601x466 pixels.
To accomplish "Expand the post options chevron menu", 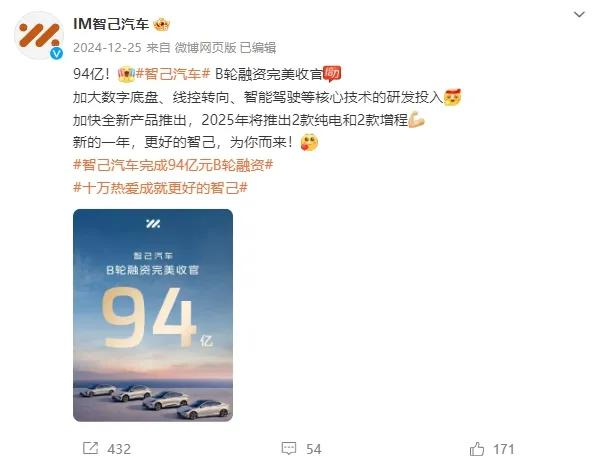I will click(579, 15).
